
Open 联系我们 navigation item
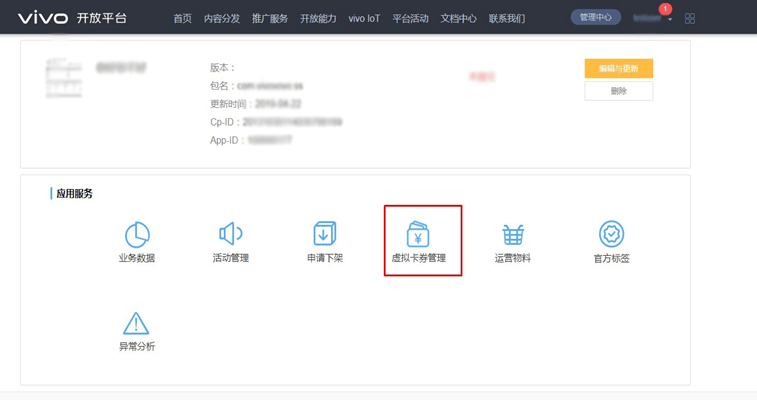click(x=506, y=19)
